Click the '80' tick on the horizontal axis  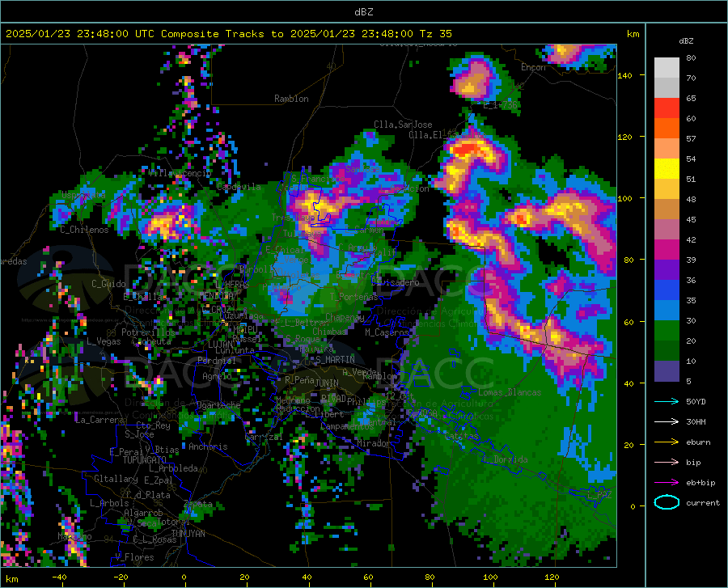[430, 577]
